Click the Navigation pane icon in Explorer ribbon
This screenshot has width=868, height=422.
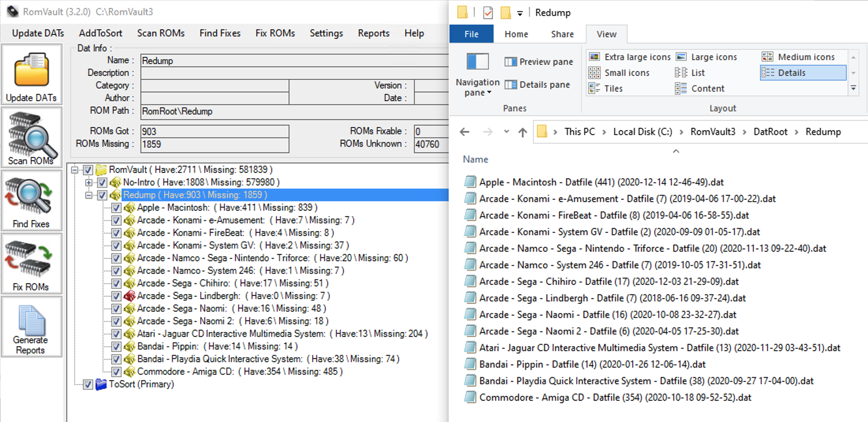coord(477,62)
